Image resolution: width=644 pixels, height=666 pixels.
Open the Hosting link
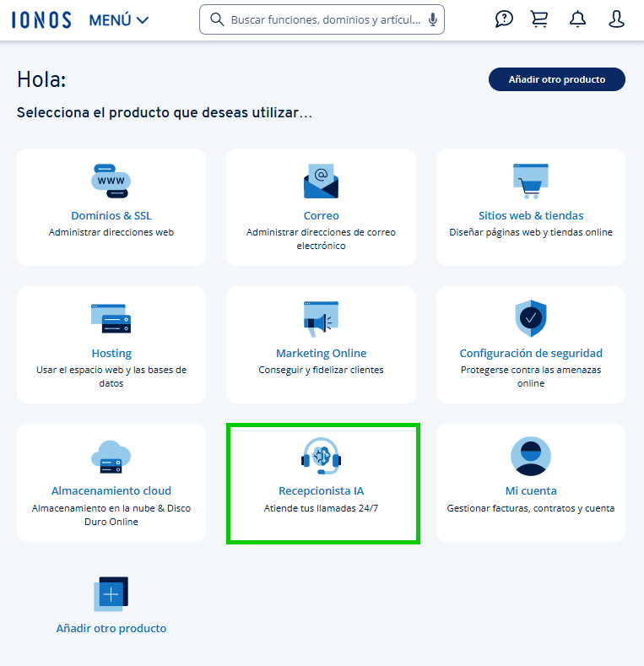(x=111, y=354)
